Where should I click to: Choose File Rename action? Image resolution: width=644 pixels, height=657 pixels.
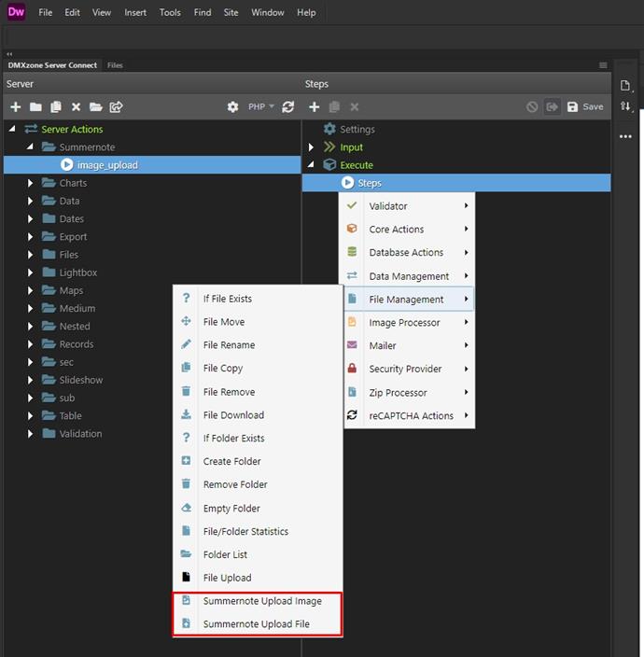click(258, 345)
